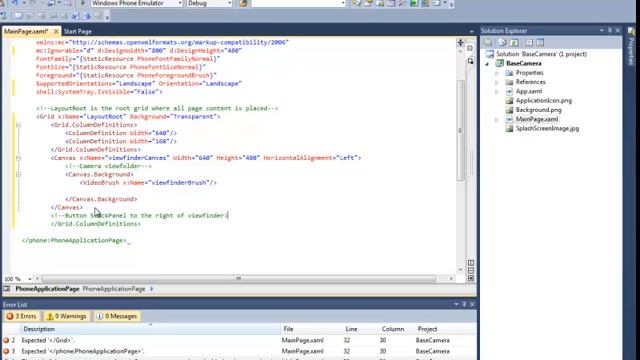Click the </phone:PhoneApplicationPage> closing tag line
Screen dimensions: 640x360
[74, 240]
